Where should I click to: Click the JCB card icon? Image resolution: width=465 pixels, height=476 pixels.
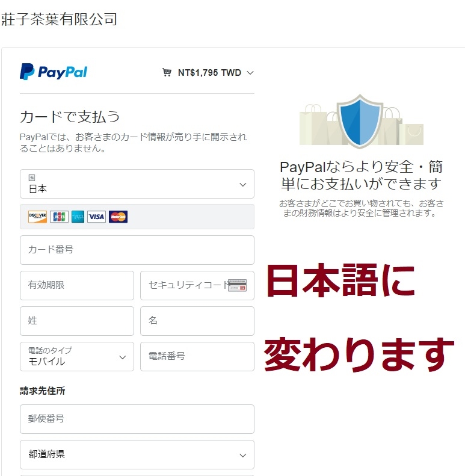click(x=59, y=217)
